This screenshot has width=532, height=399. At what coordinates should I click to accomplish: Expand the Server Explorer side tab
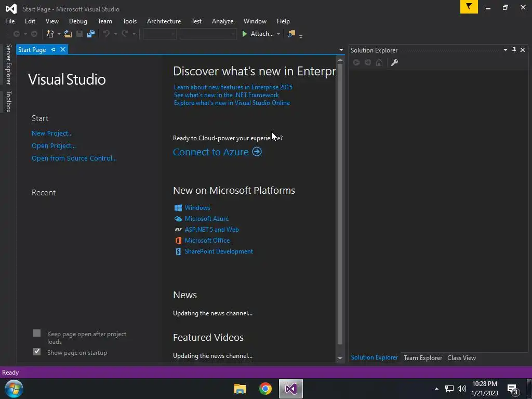coord(8,64)
